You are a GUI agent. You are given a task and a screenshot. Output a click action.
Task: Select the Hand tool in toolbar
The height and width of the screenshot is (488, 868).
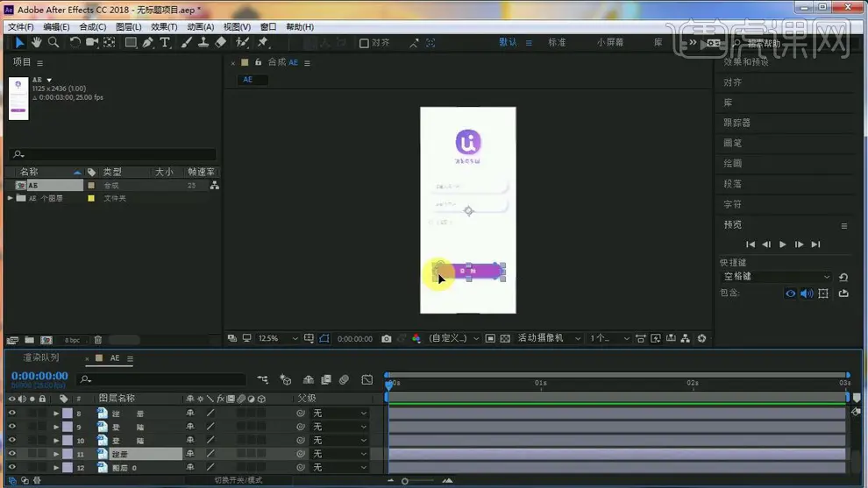37,42
